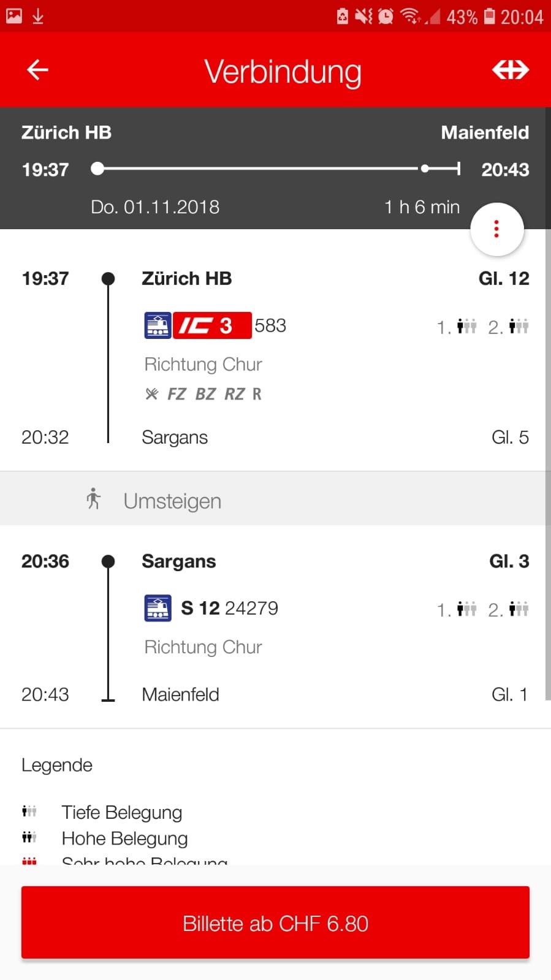Tap the Wi-Fi status bar icon

pos(409,16)
